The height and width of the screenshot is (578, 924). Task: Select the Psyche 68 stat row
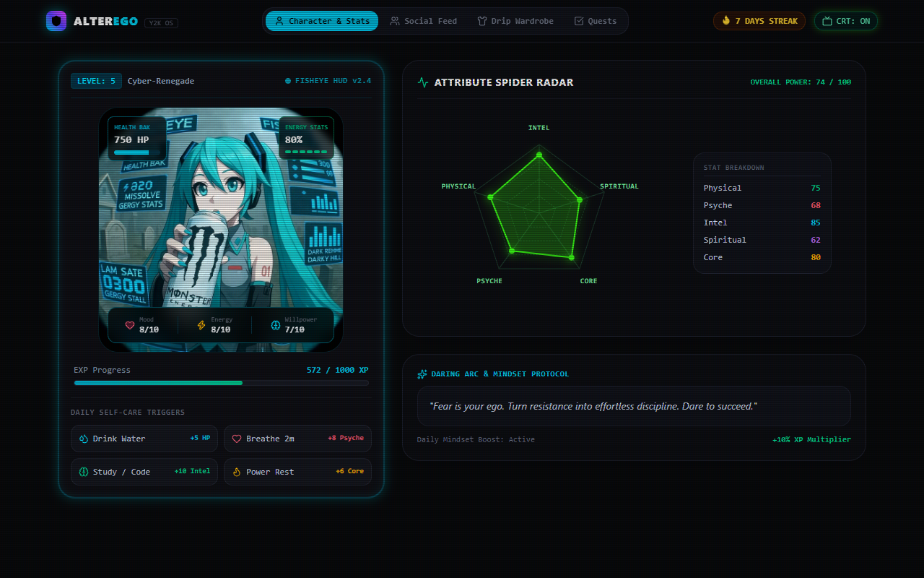[x=762, y=205]
